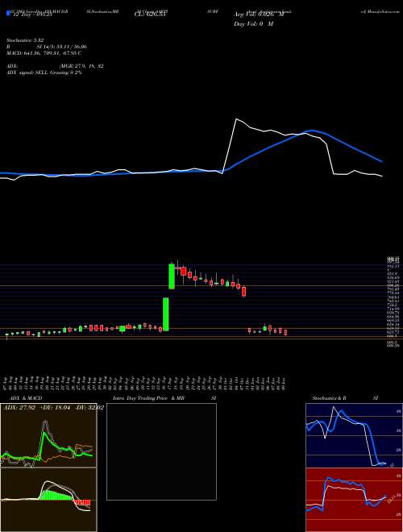Click the 'Stochastics & RSI' panel title
The image size is (403, 532).
tap(345, 398)
